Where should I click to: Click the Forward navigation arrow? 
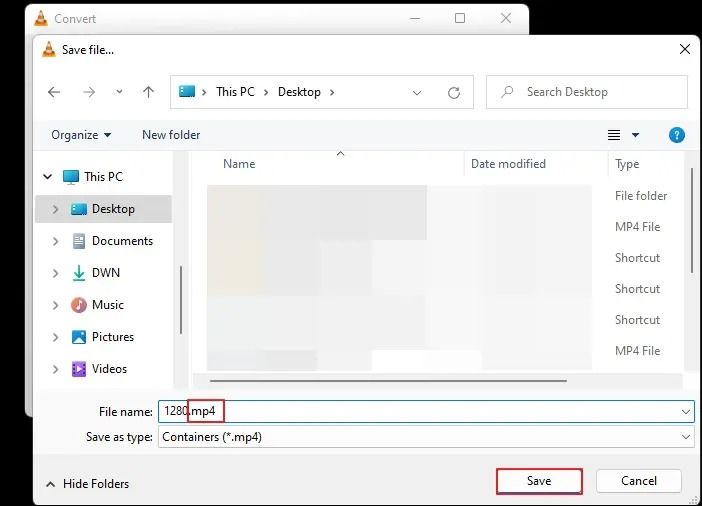point(89,92)
